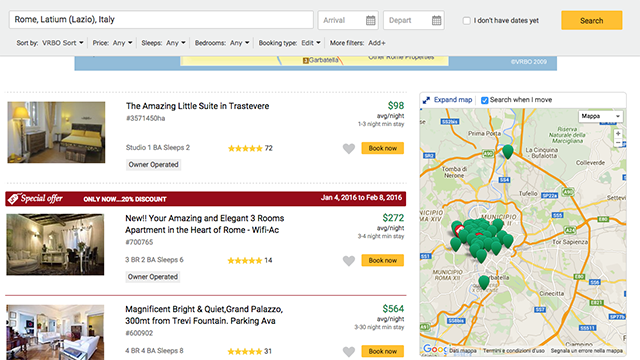The width and height of the screenshot is (640, 360).
Task: Open the Booking type Edit dropdown
Action: pos(311,43)
